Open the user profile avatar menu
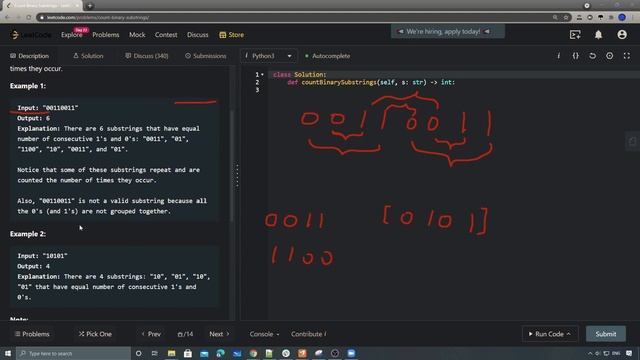640x360 pixels. (x=622, y=35)
